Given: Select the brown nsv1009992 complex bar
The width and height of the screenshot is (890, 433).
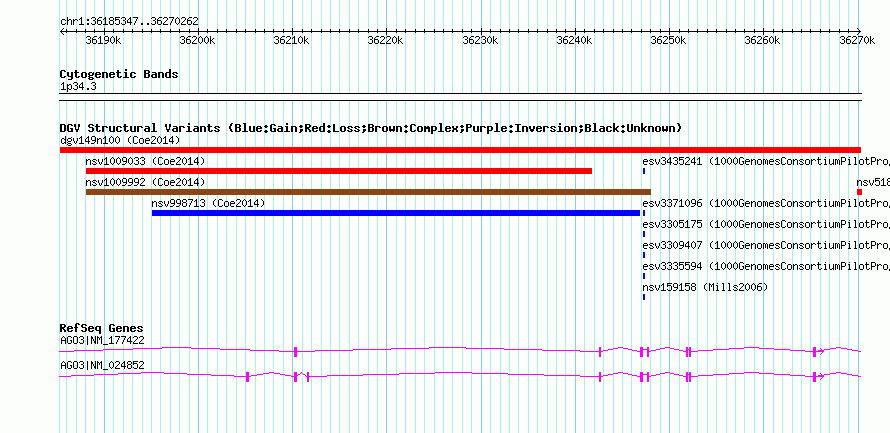Looking at the screenshot, I should (368, 192).
